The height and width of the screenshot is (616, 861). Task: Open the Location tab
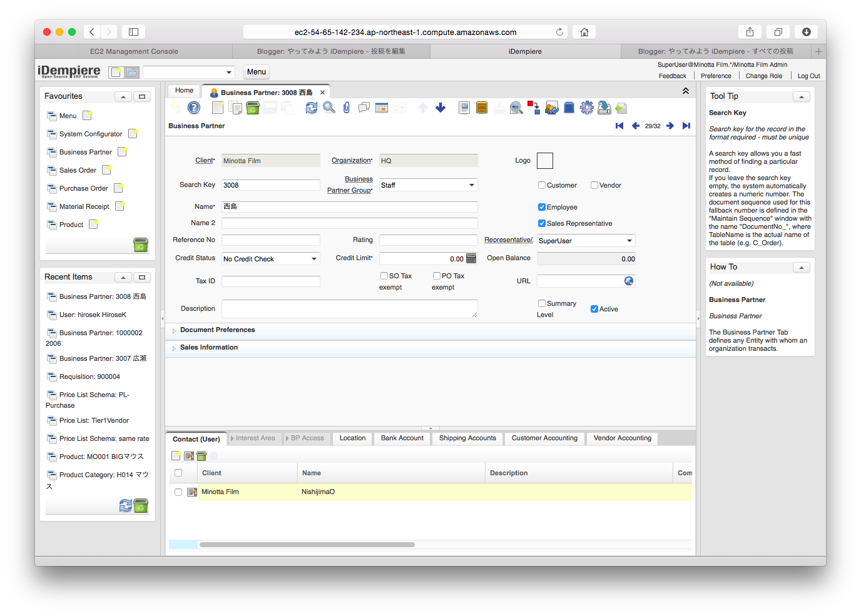[352, 438]
